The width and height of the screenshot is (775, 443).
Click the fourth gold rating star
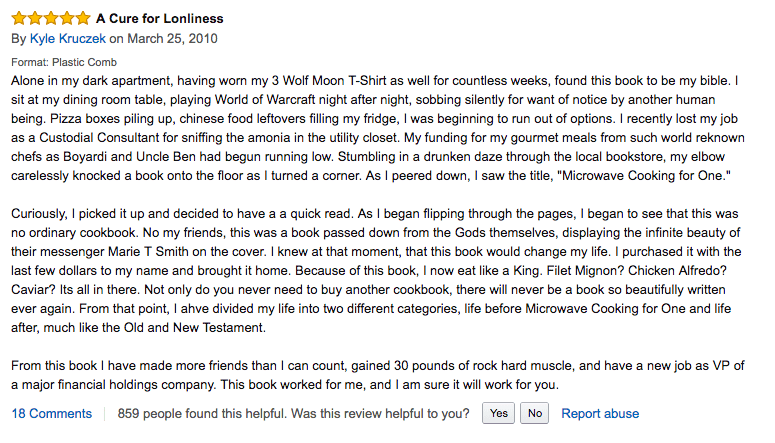[67, 18]
